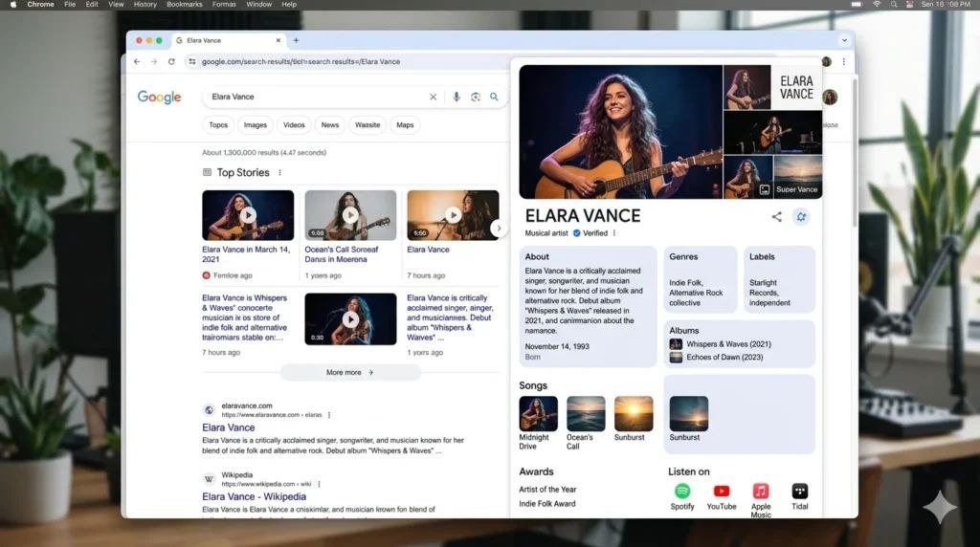The width and height of the screenshot is (980, 547).
Task: Open options dots beside Wikipedia result
Action: coord(320,485)
